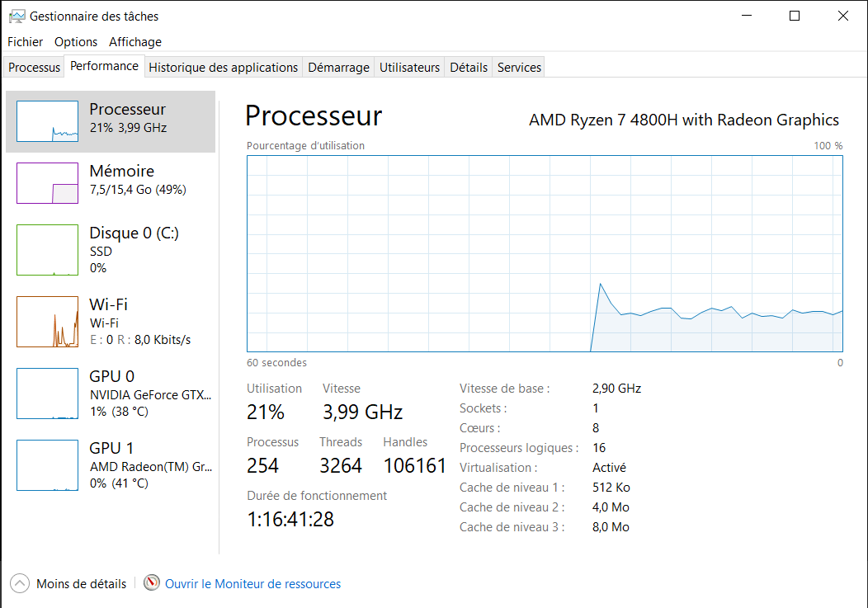Screen dimensions: 868x608
Task: Click the Processeur mini graph thumbnail
Action: (x=47, y=120)
